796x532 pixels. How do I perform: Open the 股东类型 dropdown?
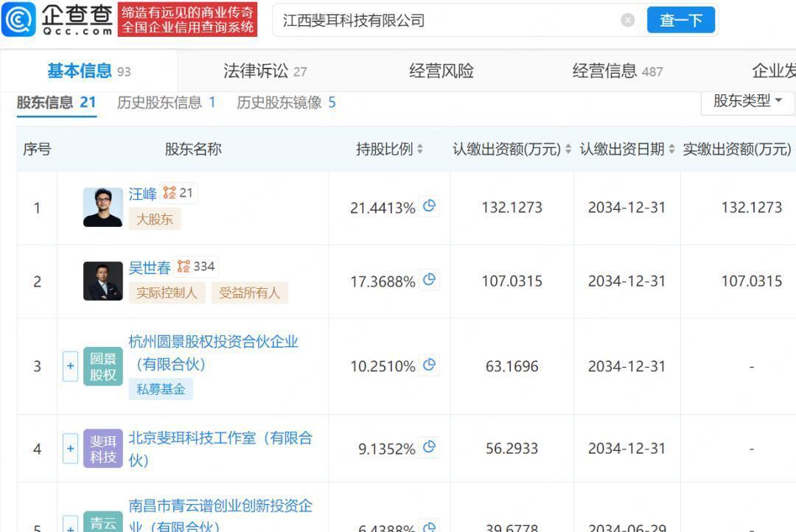(747, 101)
